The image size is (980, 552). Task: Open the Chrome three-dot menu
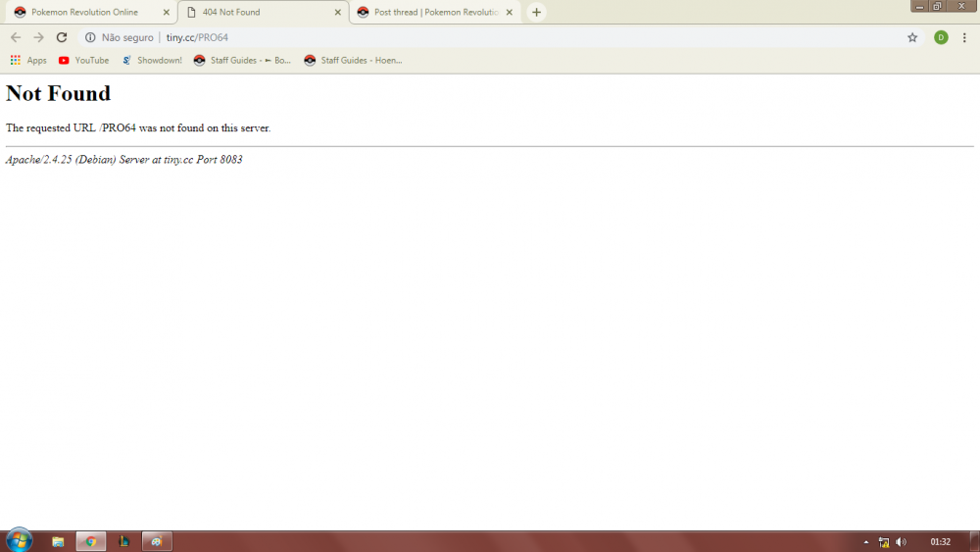click(964, 37)
